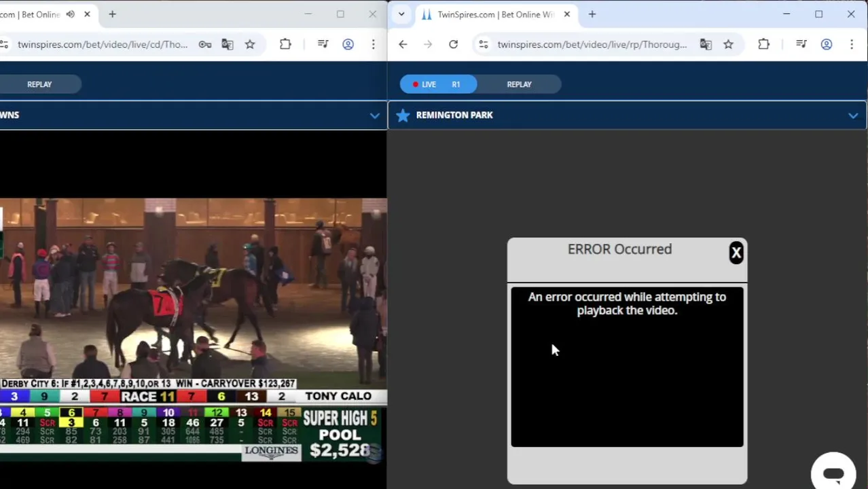Switch to REPLAY in Remington Park window
The height and width of the screenshot is (489, 868).
tap(519, 84)
